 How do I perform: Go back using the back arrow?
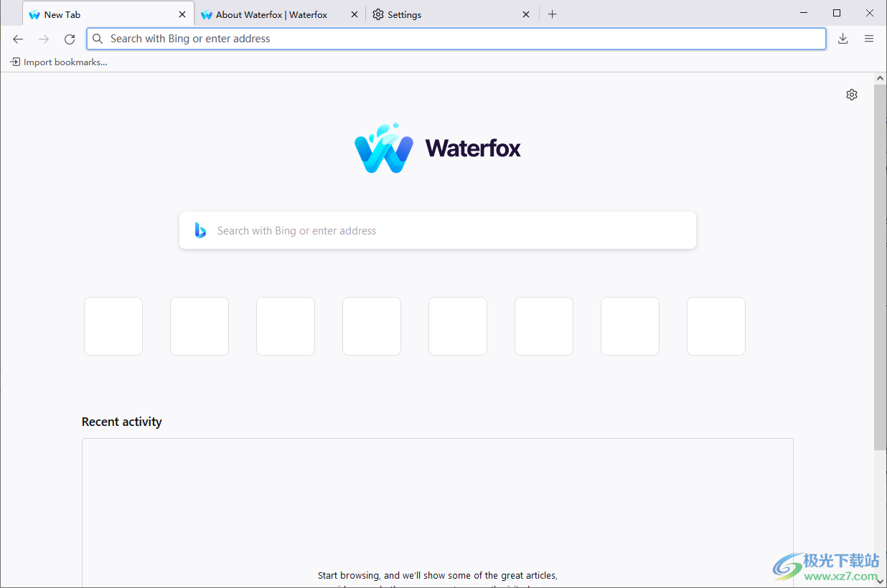coord(18,39)
